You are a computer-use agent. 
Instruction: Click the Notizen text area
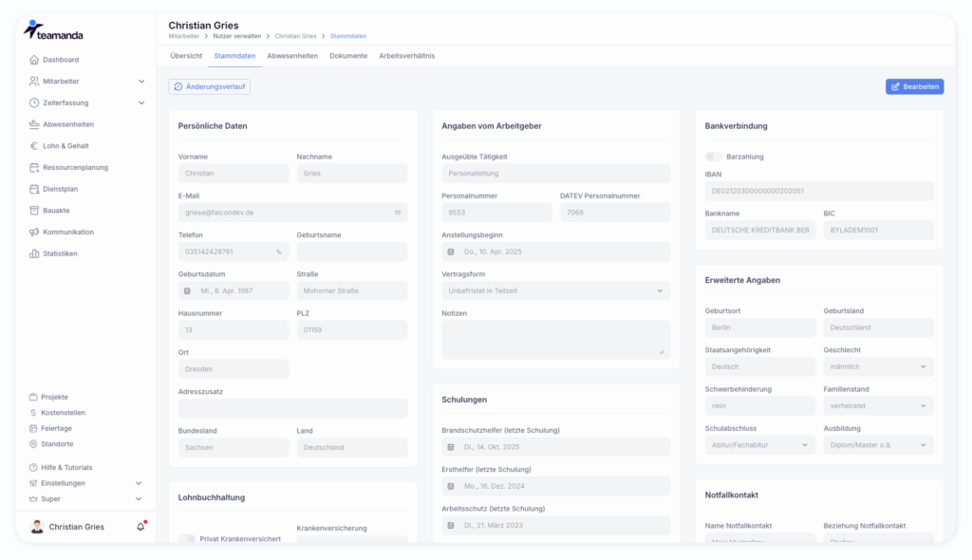(555, 340)
